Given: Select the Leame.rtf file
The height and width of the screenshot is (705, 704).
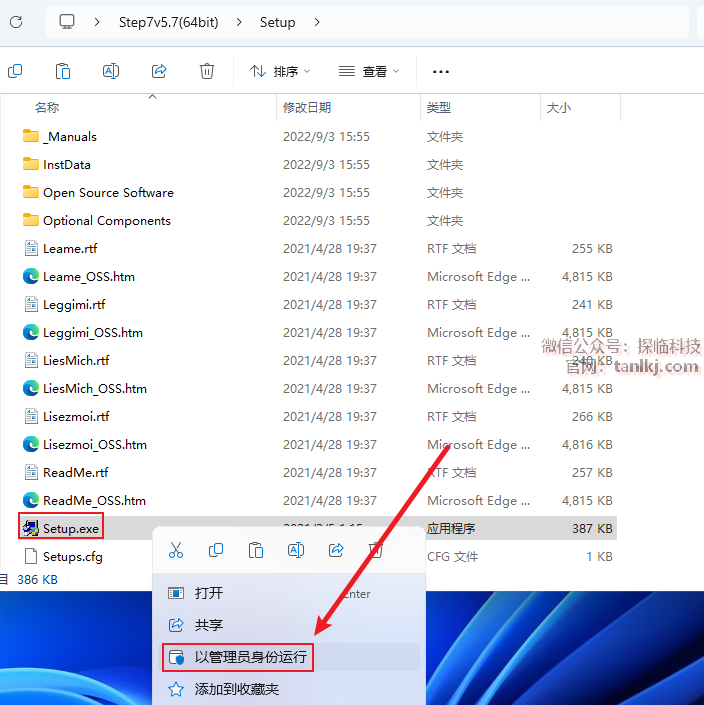Looking at the screenshot, I should [x=60, y=248].
